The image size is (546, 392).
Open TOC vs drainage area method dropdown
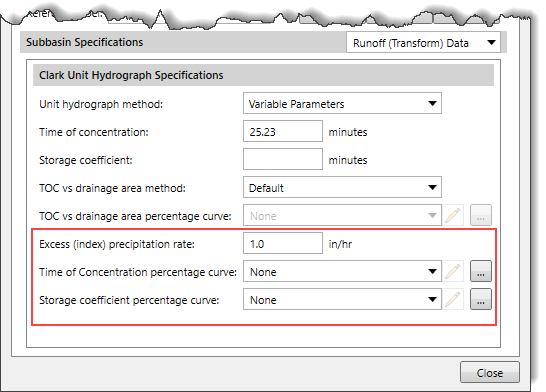(x=342, y=187)
